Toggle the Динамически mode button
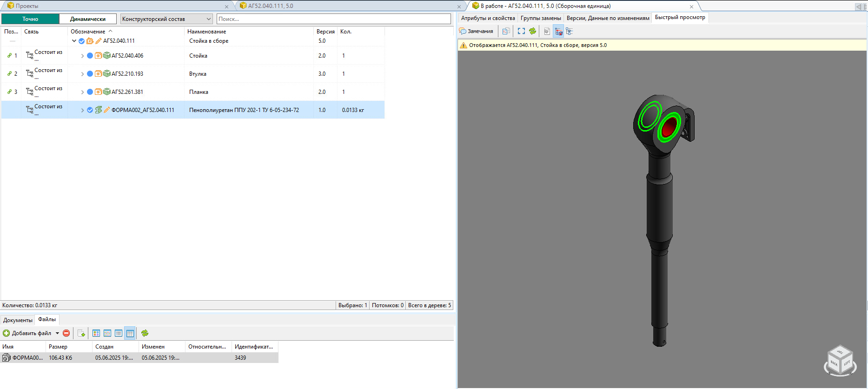Image resolution: width=868 pixels, height=389 pixels. coord(88,19)
